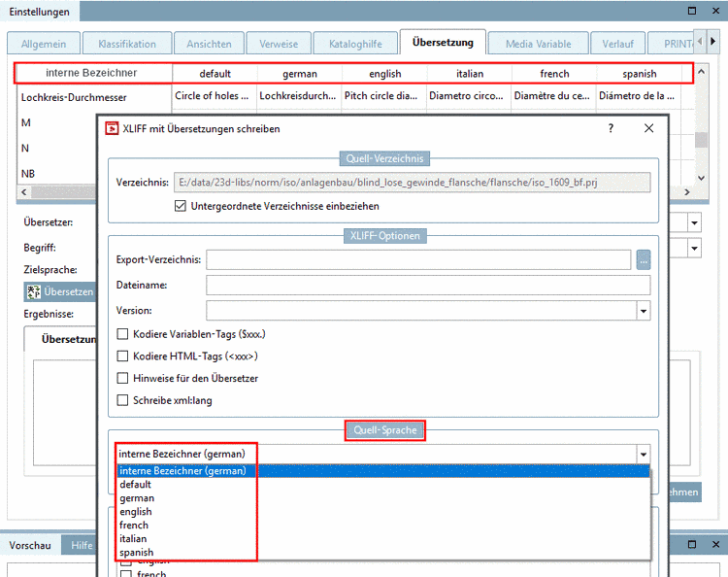This screenshot has height=577, width=728.
Task: Choose 'german' in source language list
Action: (383, 498)
